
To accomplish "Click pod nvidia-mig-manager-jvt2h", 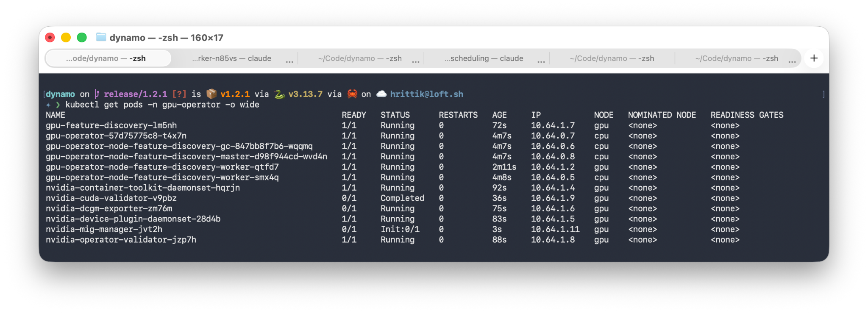I will (x=104, y=229).
